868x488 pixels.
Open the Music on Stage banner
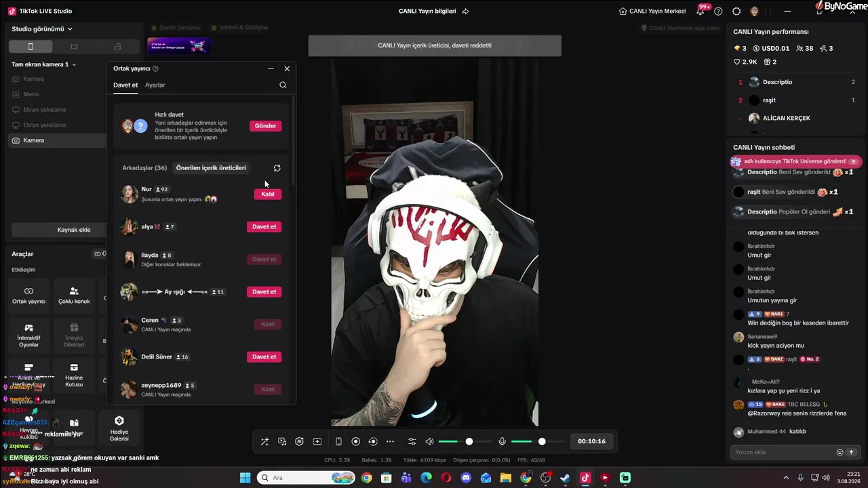(178, 46)
